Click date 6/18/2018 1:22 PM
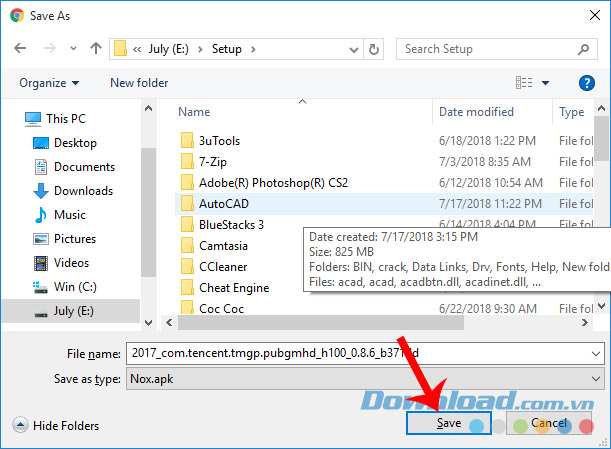 pos(487,141)
